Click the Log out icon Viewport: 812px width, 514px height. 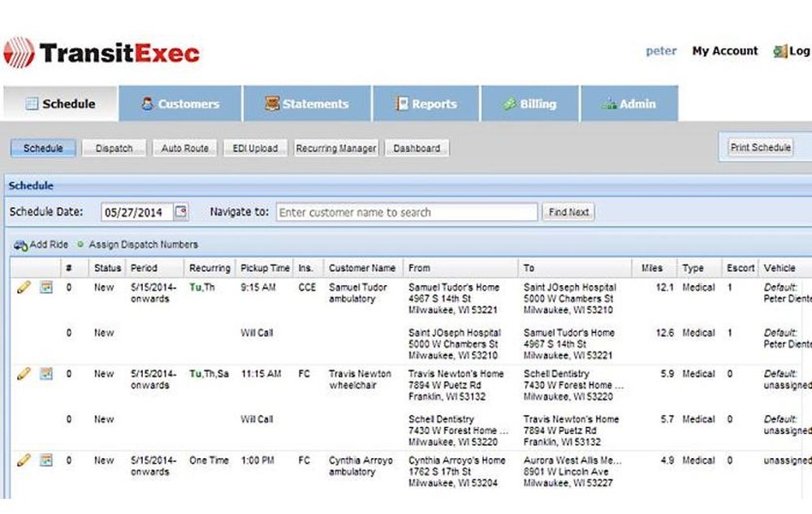click(x=780, y=51)
